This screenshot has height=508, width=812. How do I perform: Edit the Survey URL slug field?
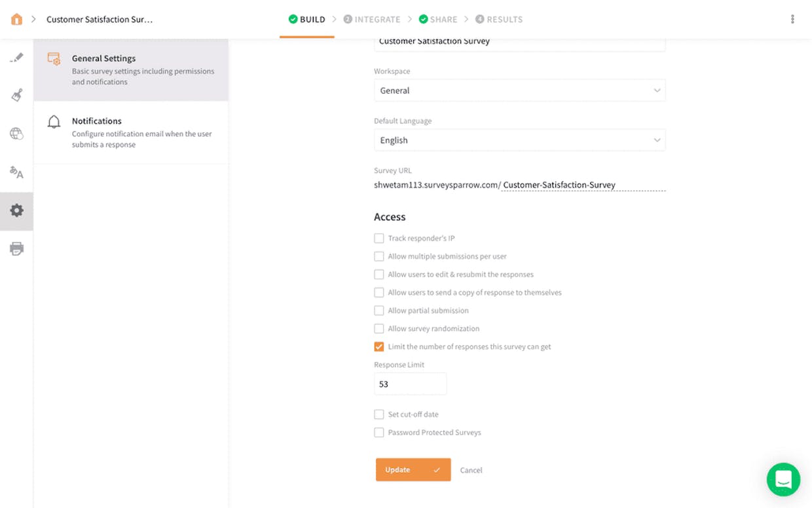point(584,185)
